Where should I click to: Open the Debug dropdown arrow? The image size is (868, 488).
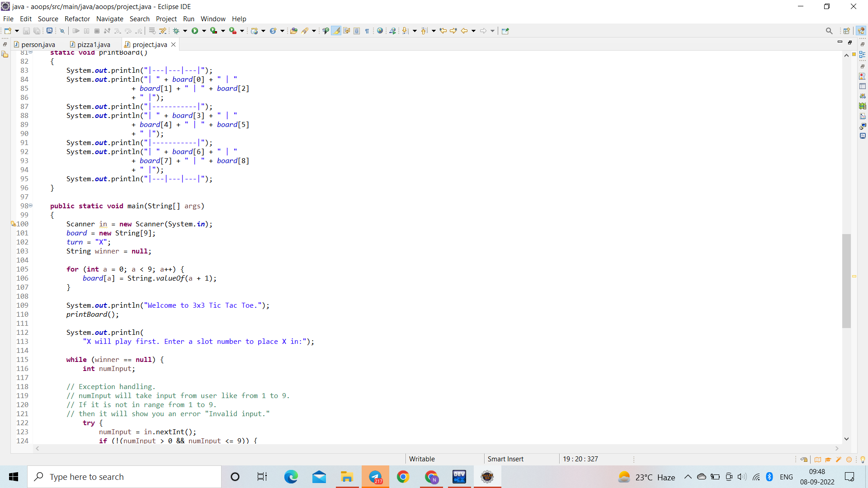tap(185, 31)
